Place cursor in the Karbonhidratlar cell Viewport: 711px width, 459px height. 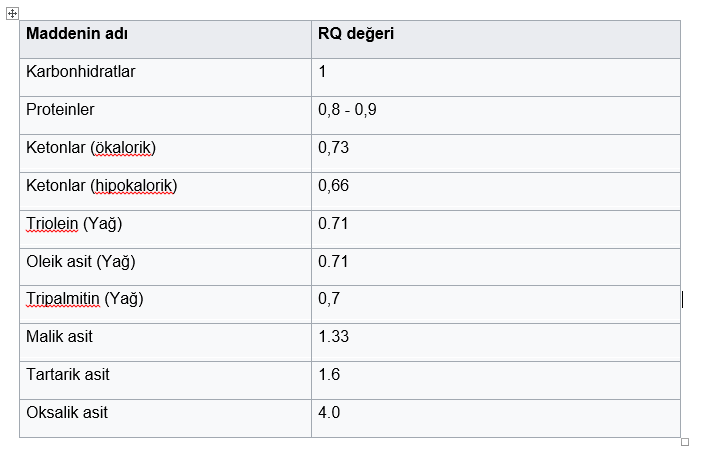tap(81, 72)
